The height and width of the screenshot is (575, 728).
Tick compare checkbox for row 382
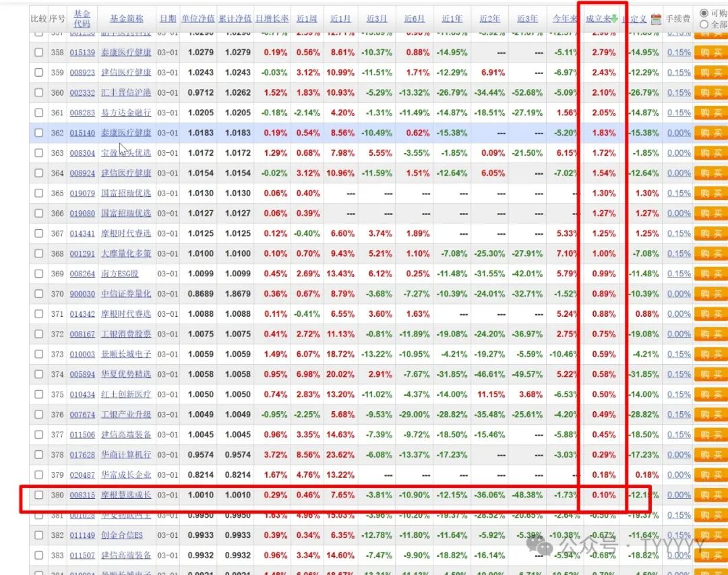[x=39, y=535]
